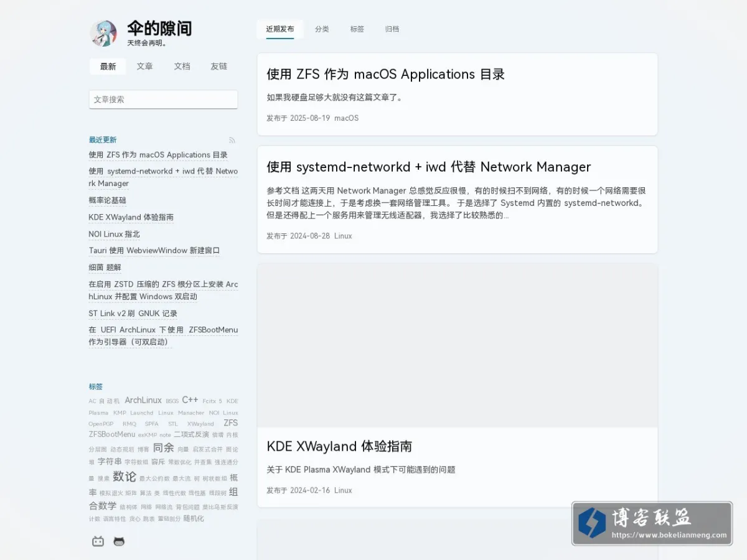Open the macOS category under the ZFS post
The width and height of the screenshot is (747, 560).
pyautogui.click(x=347, y=118)
